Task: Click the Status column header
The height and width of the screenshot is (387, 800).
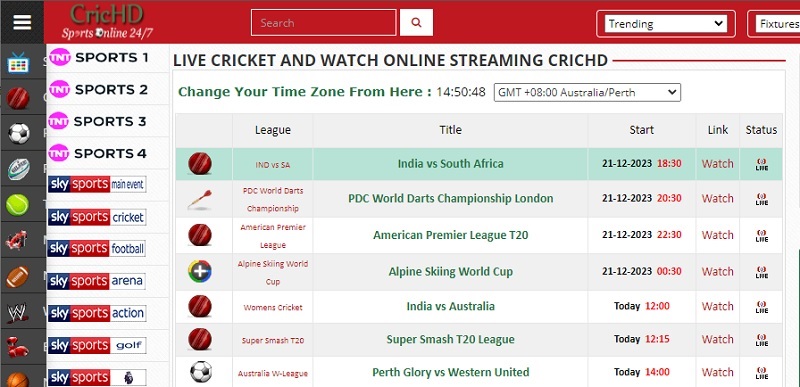Action: (761, 130)
